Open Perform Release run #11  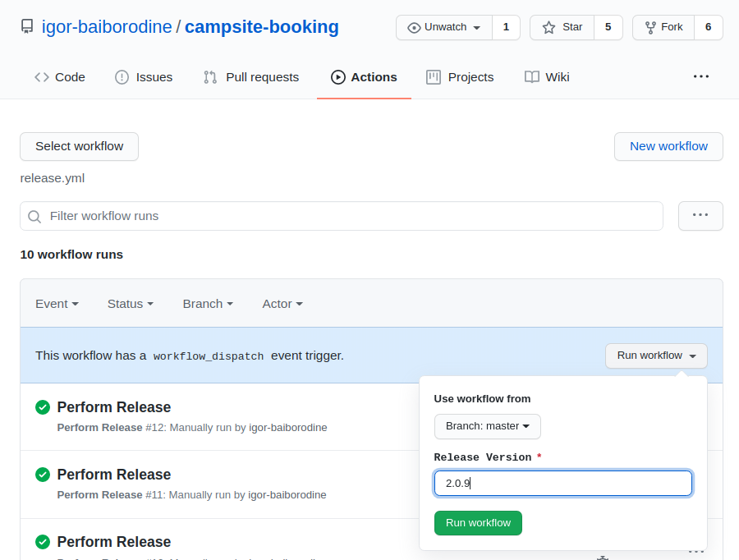click(x=114, y=475)
